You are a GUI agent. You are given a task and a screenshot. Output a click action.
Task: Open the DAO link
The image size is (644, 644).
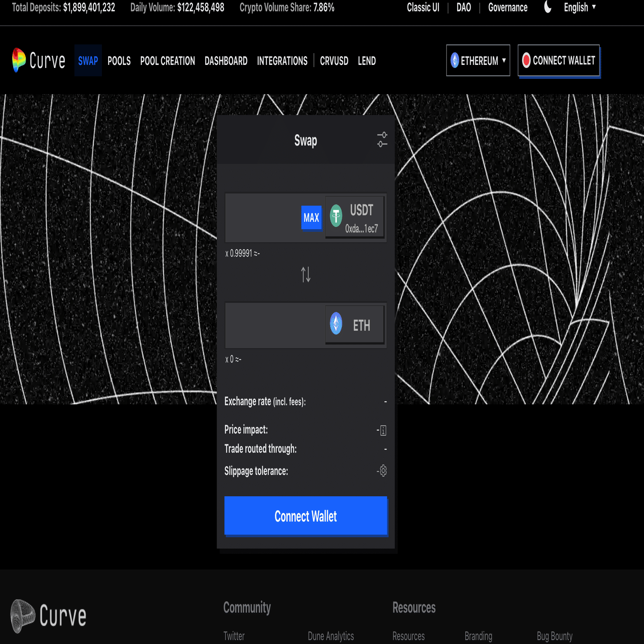464,7
